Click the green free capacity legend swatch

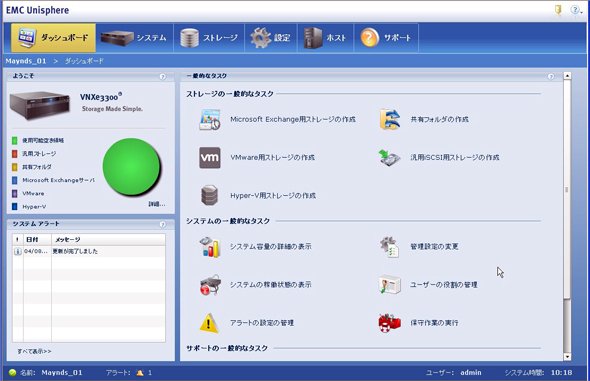(15, 140)
